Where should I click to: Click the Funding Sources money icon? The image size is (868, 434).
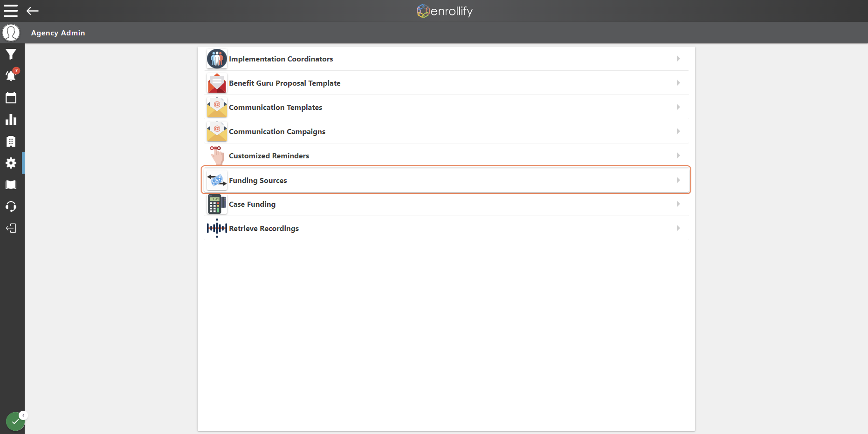coord(217,180)
